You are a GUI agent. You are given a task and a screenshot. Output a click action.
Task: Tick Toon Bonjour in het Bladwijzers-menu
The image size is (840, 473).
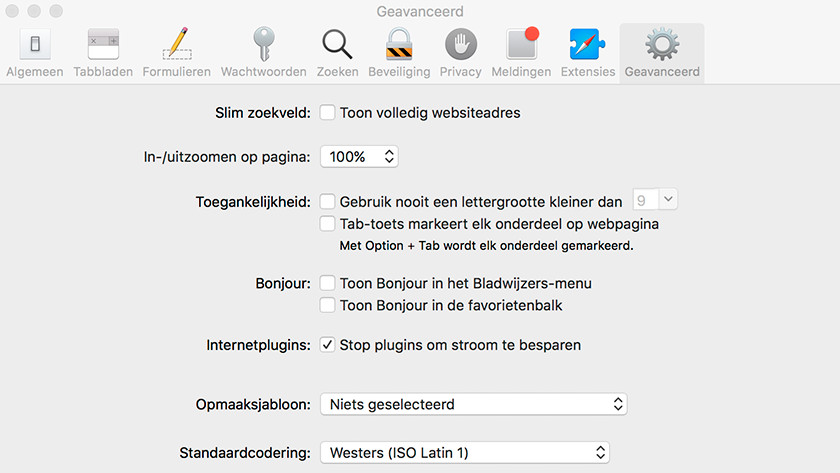327,283
